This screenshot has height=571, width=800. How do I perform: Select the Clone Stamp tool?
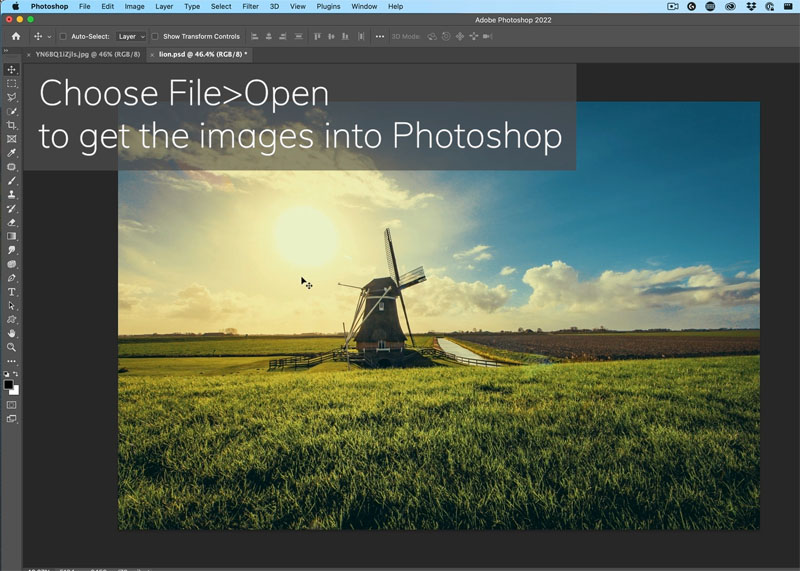11,194
